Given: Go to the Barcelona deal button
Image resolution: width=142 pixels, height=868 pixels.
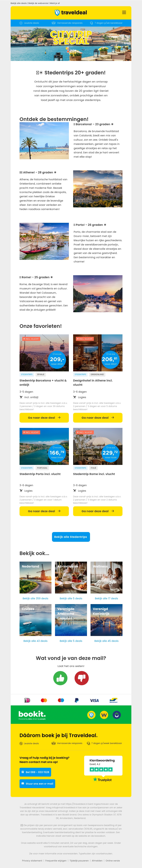Looking at the screenshot, I should coord(44,417).
